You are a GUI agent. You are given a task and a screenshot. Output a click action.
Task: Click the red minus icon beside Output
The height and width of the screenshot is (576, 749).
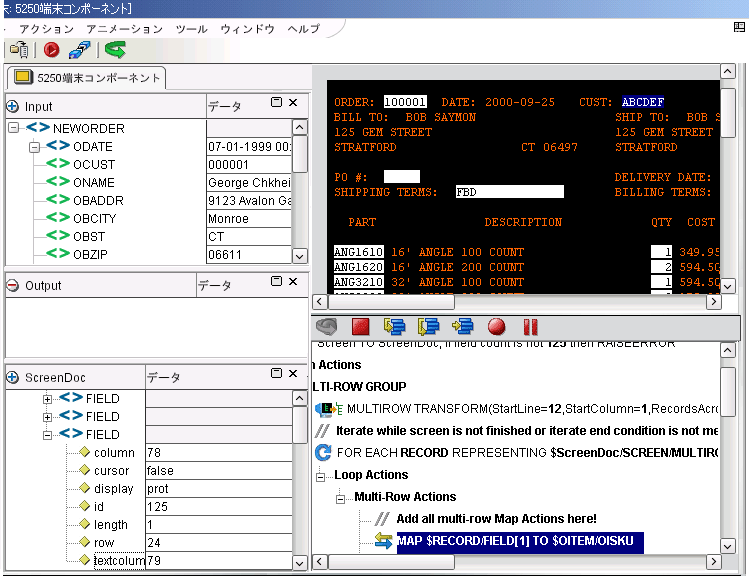tap(13, 285)
